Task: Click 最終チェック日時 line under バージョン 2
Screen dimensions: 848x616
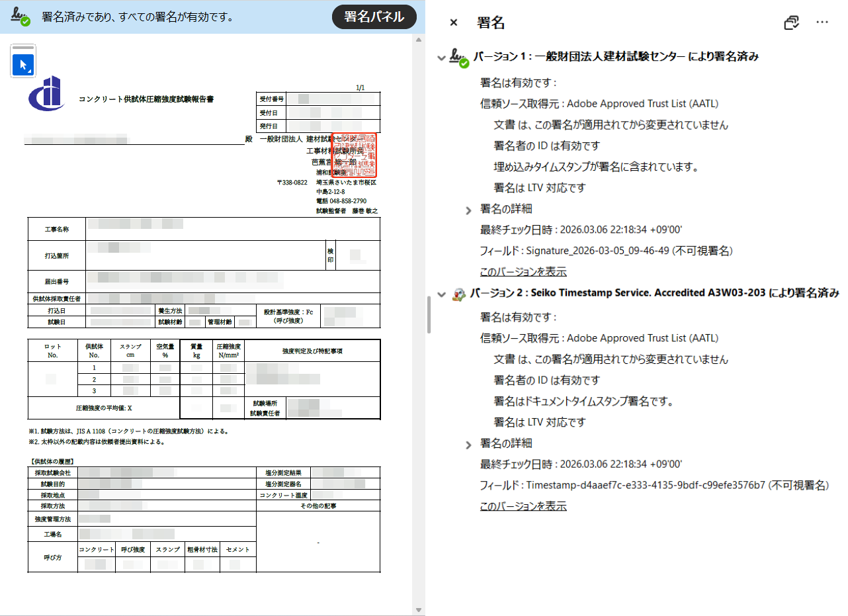Action: click(x=581, y=464)
